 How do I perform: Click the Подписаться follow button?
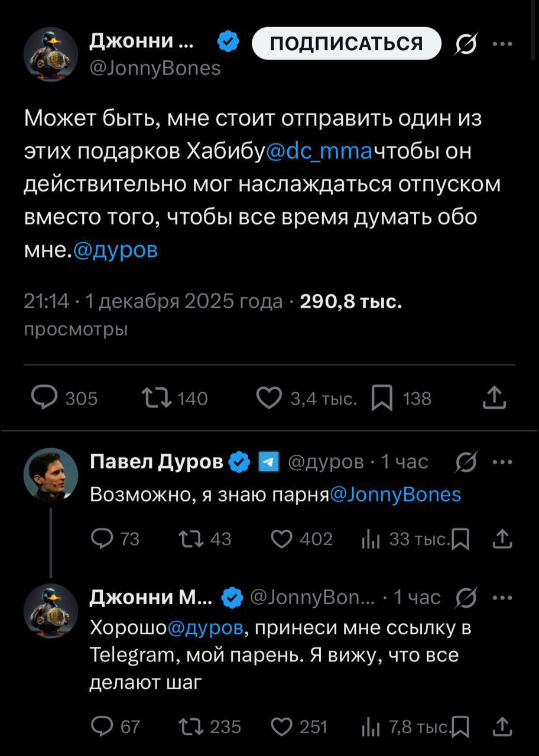pos(346,43)
